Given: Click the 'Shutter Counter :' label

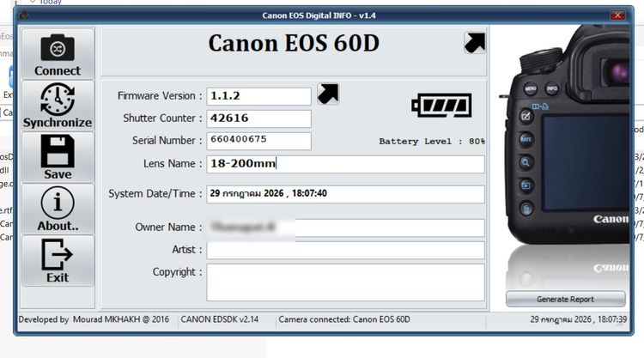Looking at the screenshot, I should [162, 118].
